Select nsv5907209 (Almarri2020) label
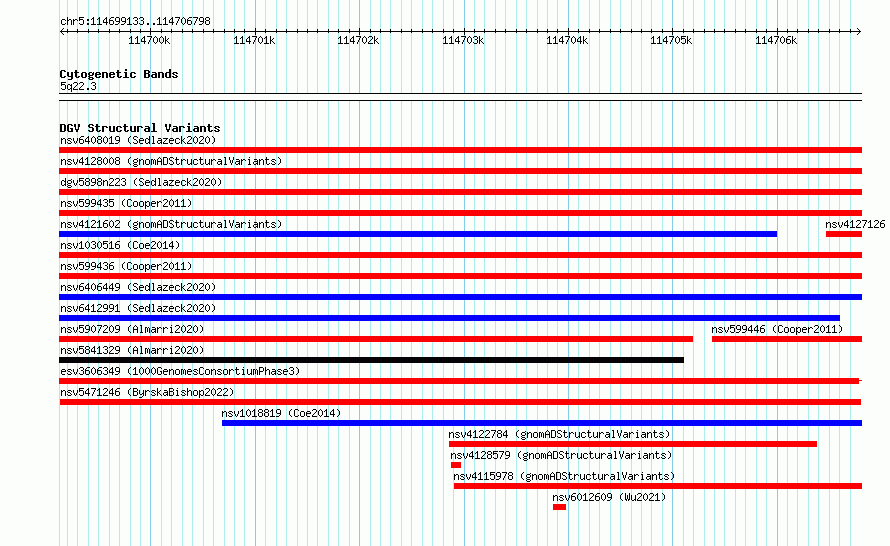Screen dimensions: 890x546 click(132, 329)
